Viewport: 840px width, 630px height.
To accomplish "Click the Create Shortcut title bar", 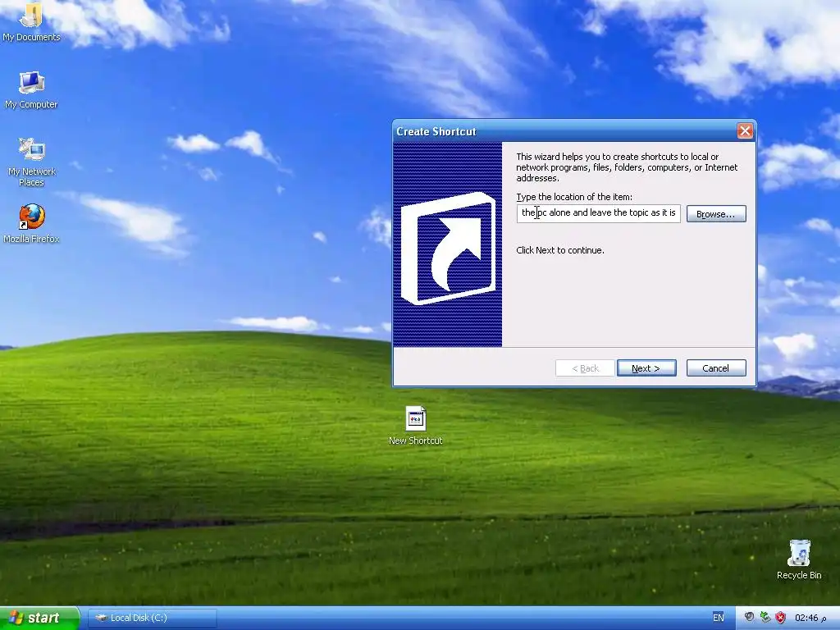I will point(564,131).
